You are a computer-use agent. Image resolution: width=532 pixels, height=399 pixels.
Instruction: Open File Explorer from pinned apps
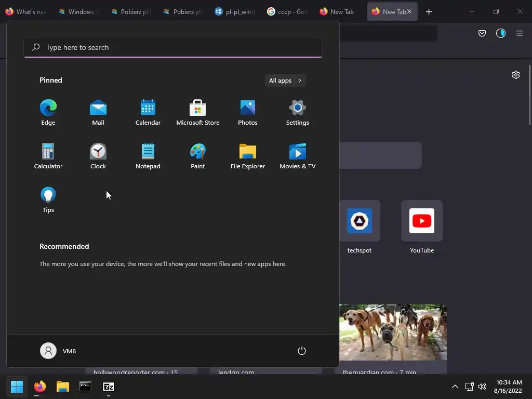[248, 156]
